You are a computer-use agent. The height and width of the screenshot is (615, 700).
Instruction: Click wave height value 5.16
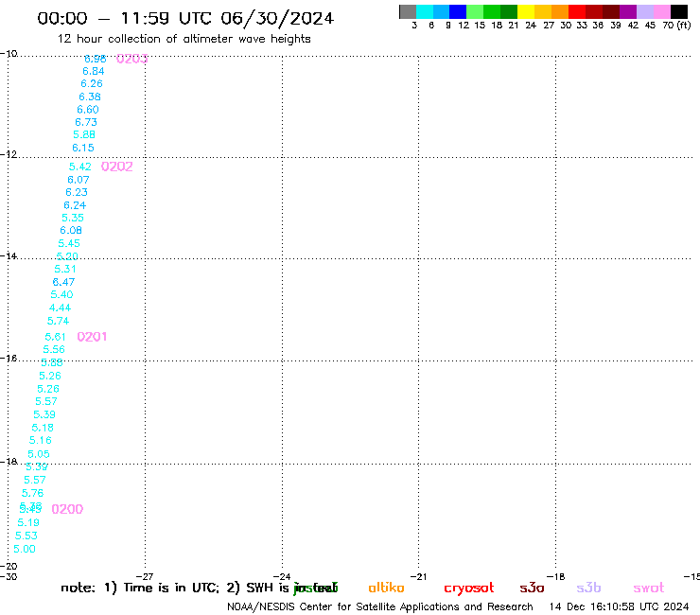point(40,440)
